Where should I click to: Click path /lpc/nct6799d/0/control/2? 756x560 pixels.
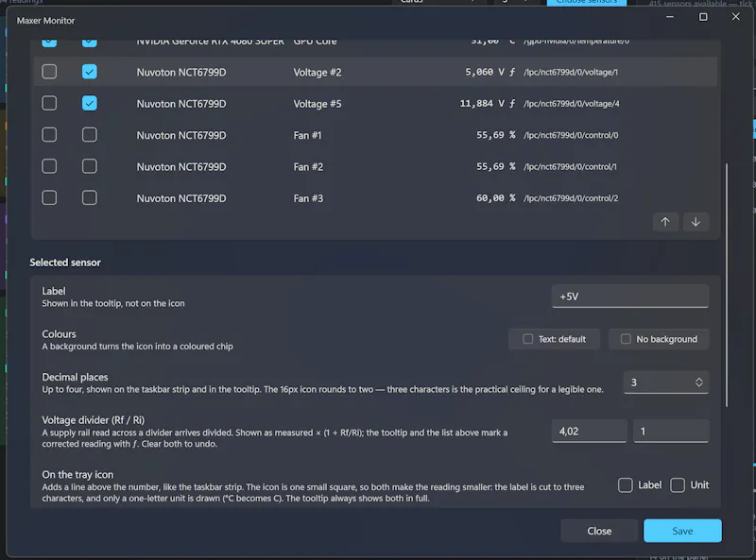point(571,198)
